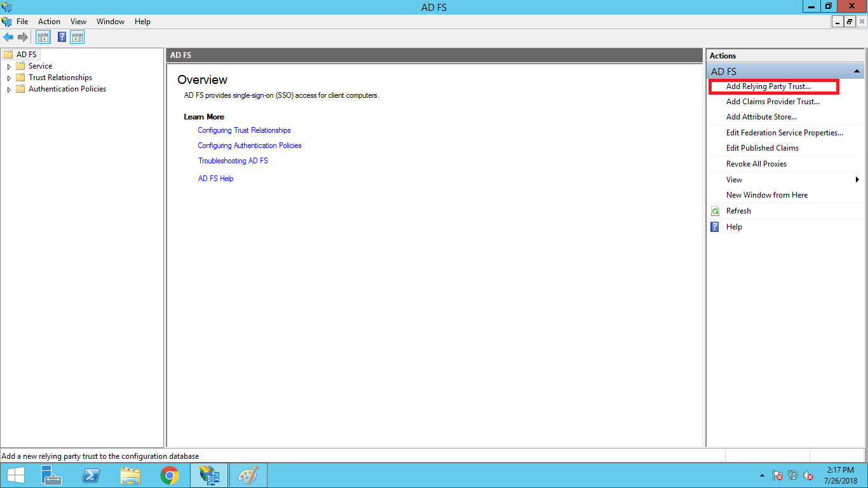Open the Window menu
868x488 pixels.
[x=110, y=22]
